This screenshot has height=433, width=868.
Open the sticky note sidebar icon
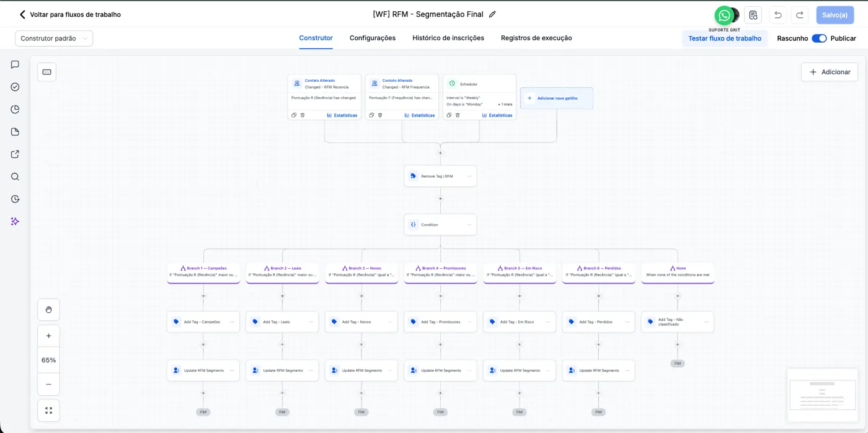point(15,132)
